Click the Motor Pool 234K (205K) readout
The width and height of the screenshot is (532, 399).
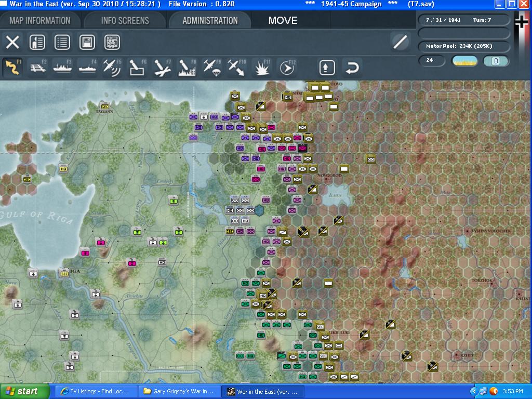464,46
